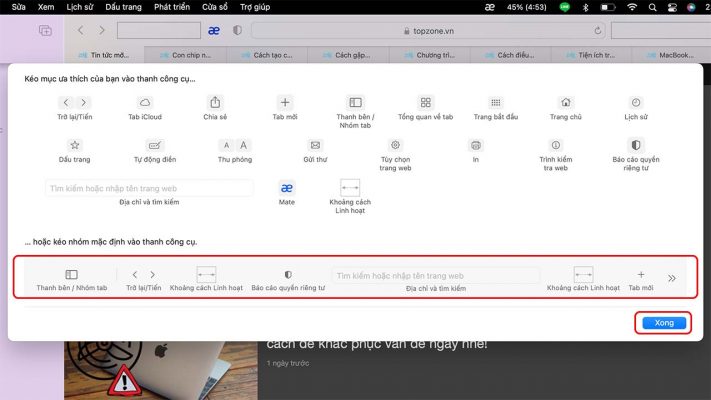Select the Lịch sử clock icon
This screenshot has width=711, height=400.
pos(635,103)
